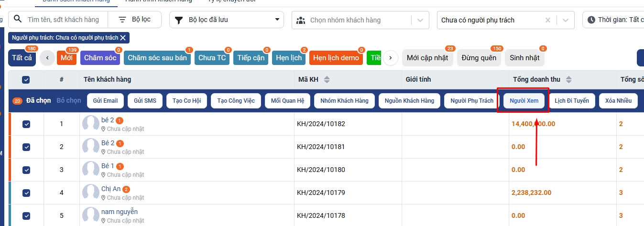Go to previous status tabs arrow
This screenshot has height=226, width=644.
coord(47,58)
